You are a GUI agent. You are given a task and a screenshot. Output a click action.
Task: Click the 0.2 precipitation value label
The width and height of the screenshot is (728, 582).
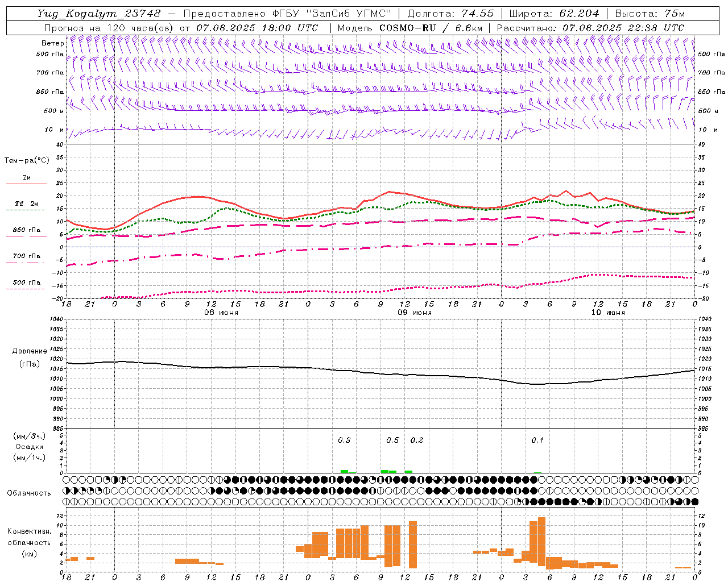[417, 440]
